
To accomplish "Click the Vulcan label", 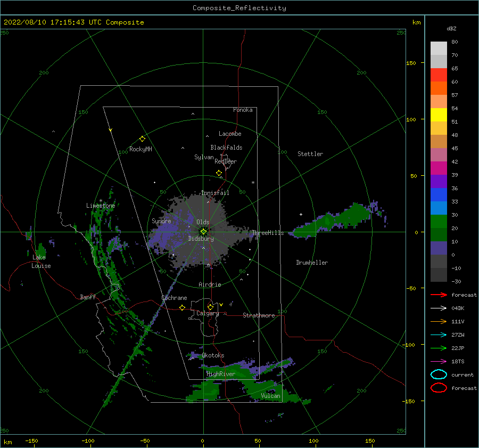I will point(270,396).
